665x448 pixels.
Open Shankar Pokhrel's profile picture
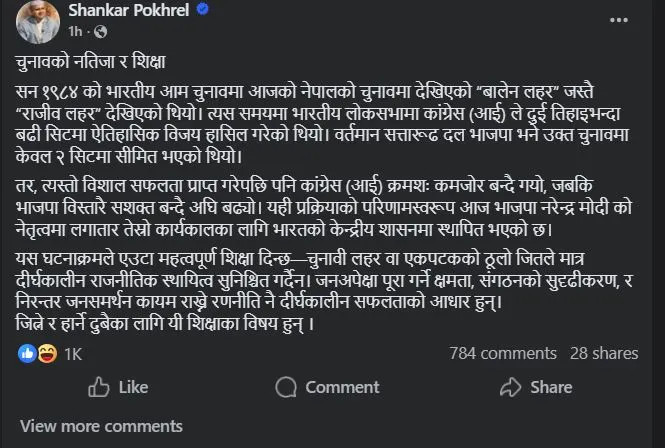point(38,22)
